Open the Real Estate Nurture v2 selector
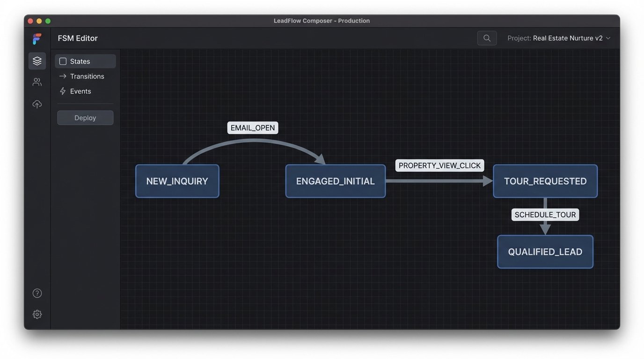This screenshot has width=644, height=359. (x=567, y=38)
